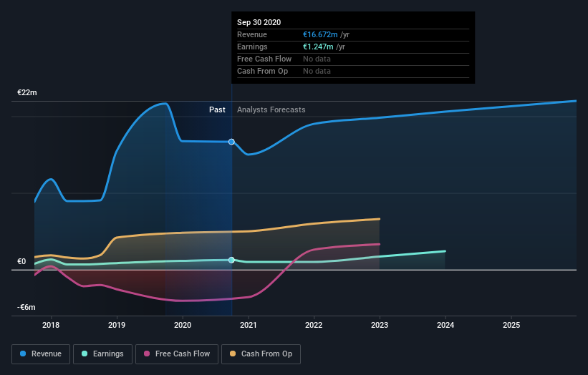Screen dimensions: 588x375
Task: Click the €0 y-axis label
Action: (21, 261)
